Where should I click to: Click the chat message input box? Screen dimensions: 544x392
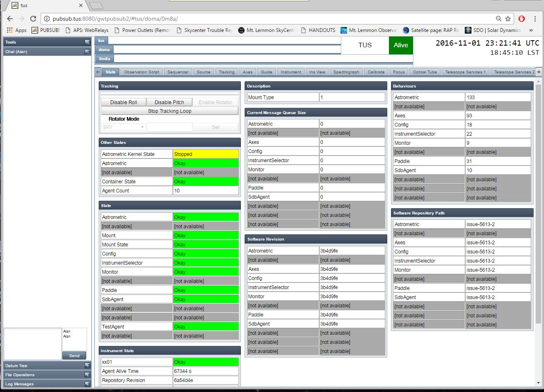coord(32,343)
